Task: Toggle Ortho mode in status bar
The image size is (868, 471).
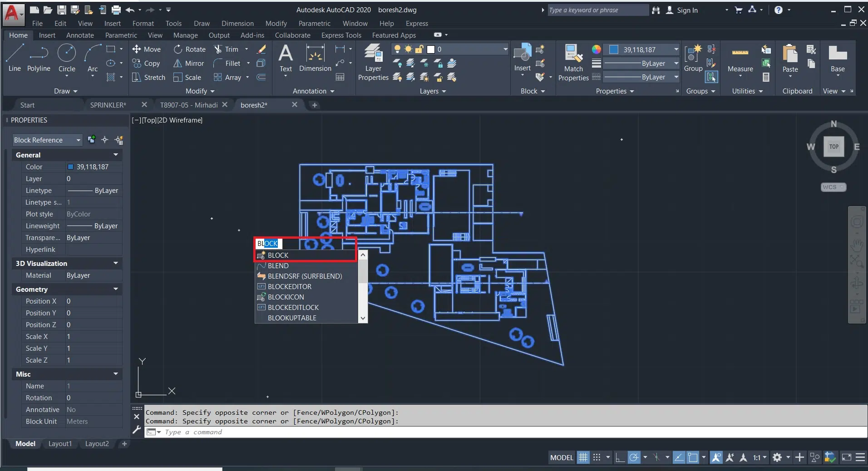Action: tap(620, 457)
